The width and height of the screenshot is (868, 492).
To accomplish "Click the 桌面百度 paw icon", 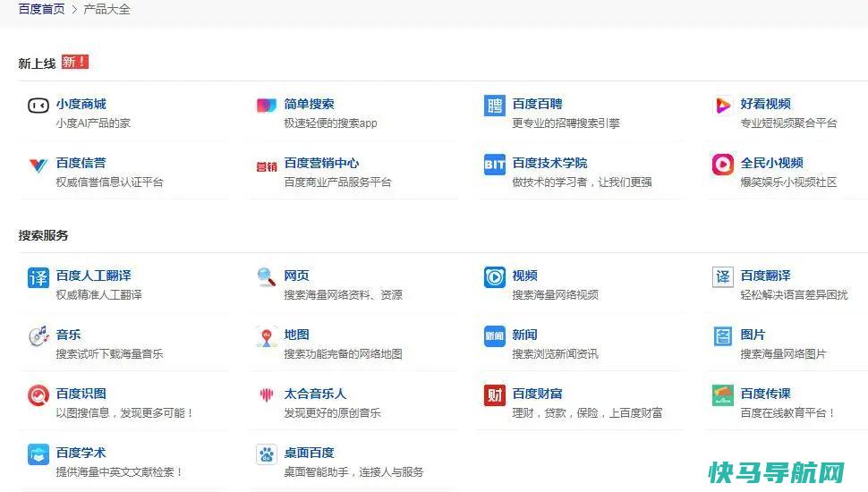I will (267, 454).
